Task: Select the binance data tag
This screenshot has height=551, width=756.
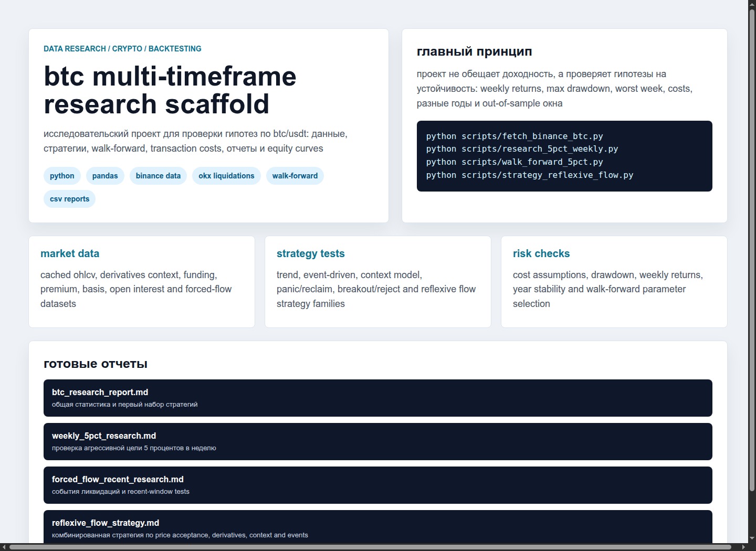Action: [158, 176]
